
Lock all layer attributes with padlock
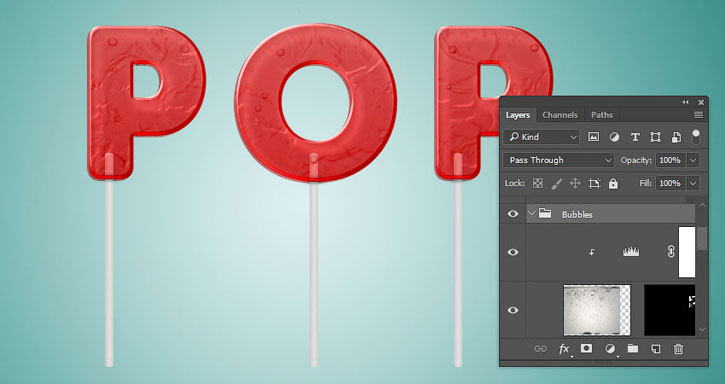click(x=613, y=184)
